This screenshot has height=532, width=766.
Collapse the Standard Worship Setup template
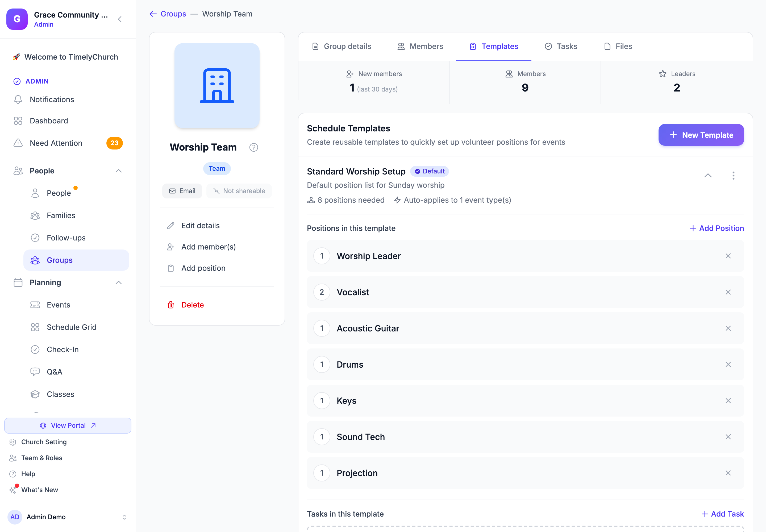(708, 176)
